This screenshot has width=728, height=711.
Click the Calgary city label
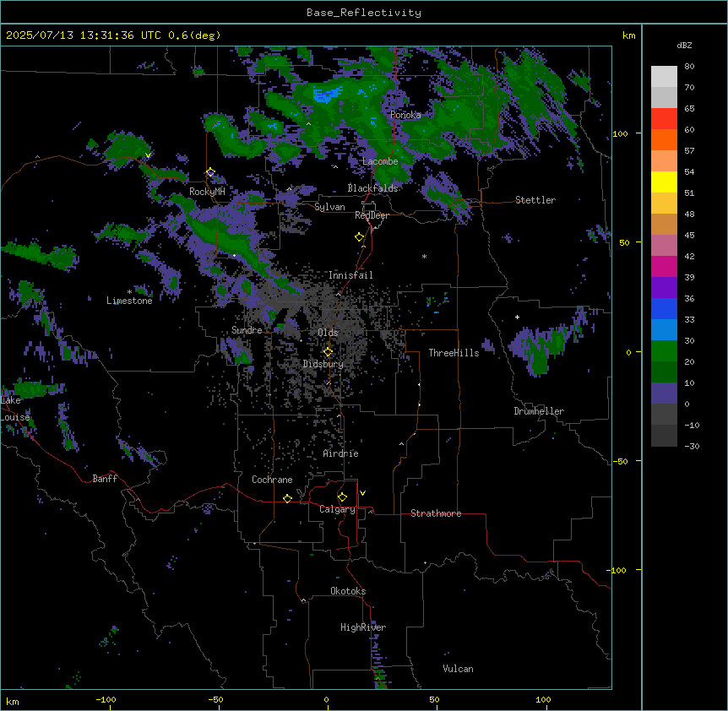(x=337, y=509)
